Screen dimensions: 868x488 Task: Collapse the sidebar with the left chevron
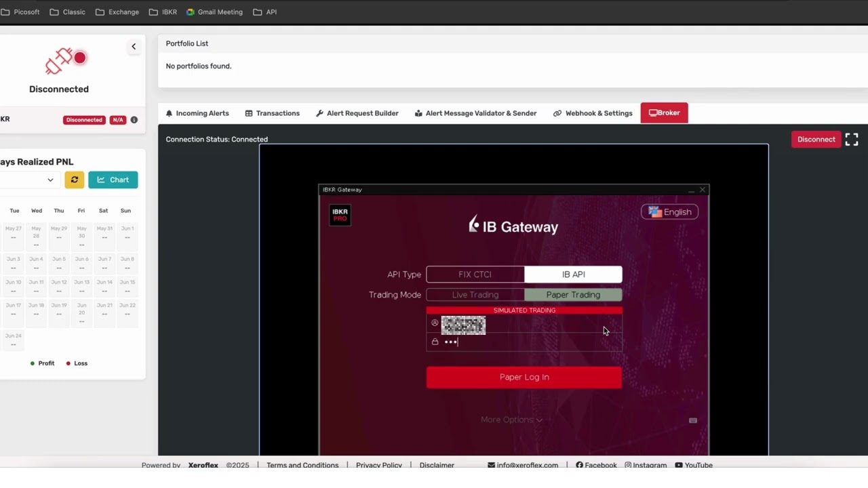tap(134, 47)
